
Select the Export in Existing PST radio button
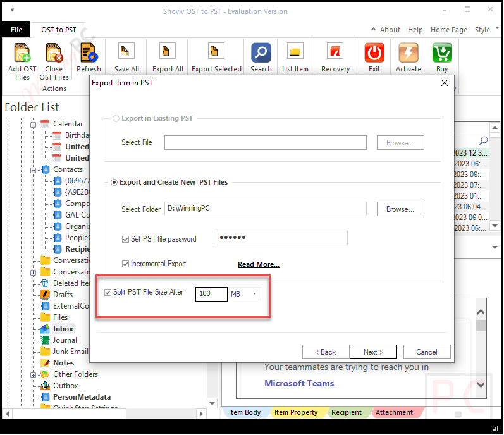[116, 118]
